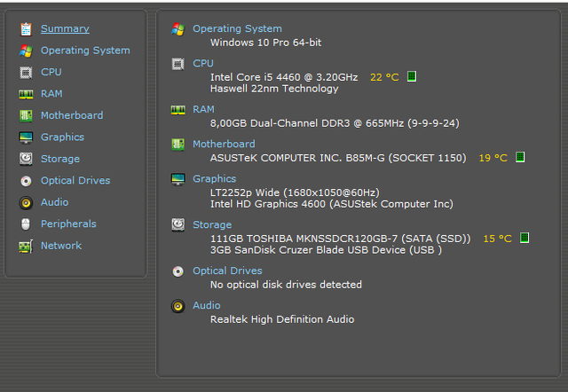The width and height of the screenshot is (568, 392).
Task: Open the Operating System section in sidebar
Action: click(85, 51)
